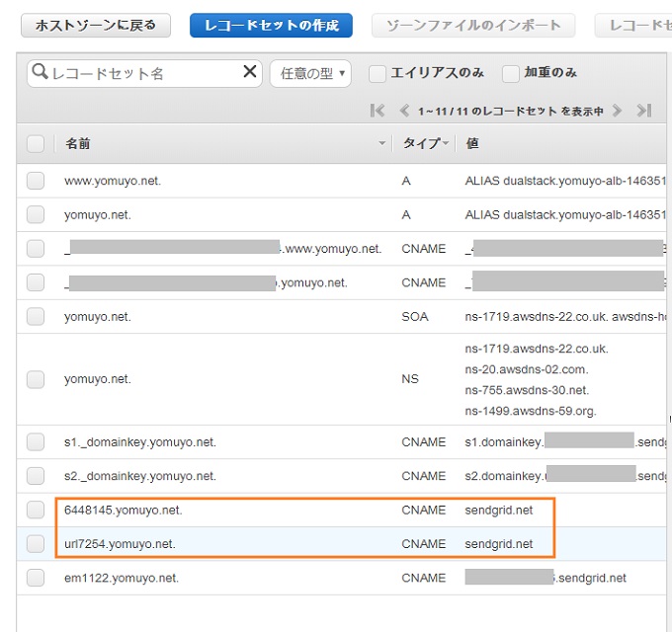
Task: Click ゾーンファイルのインポート button
Action: [473, 26]
